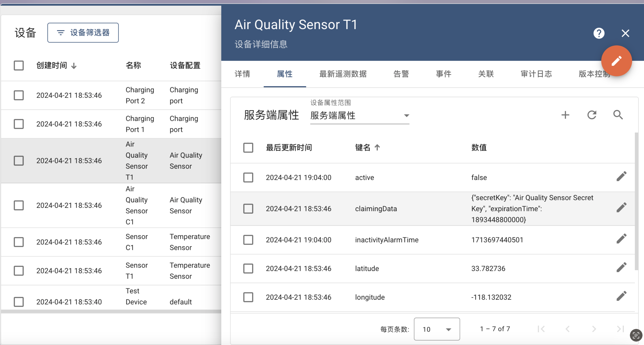644x345 pixels.
Task: Check the claimingData attribute row
Action: tap(248, 209)
